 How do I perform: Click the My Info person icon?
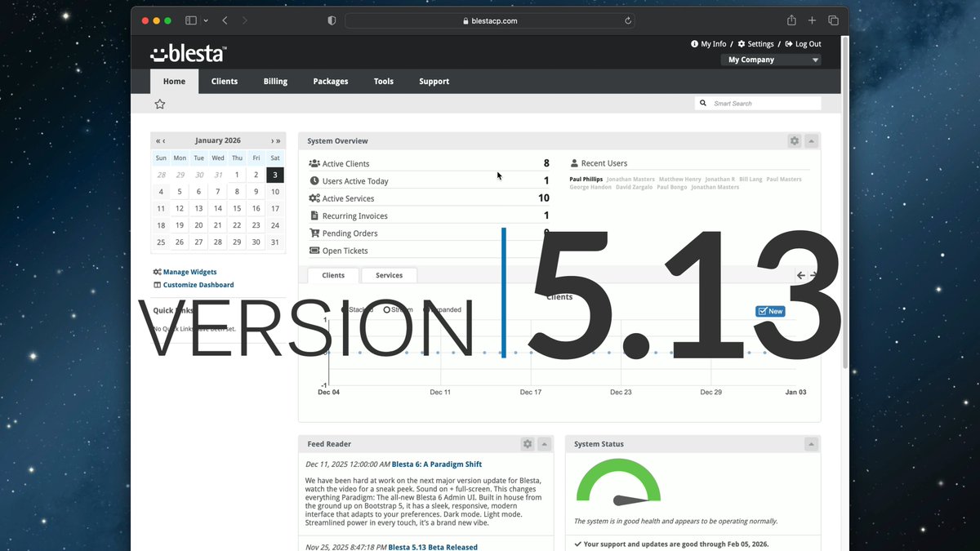point(693,44)
